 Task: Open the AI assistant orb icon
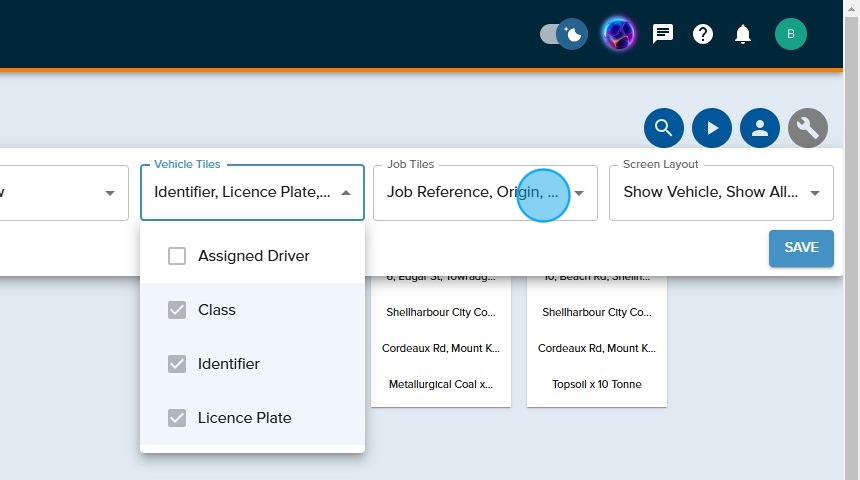[618, 35]
